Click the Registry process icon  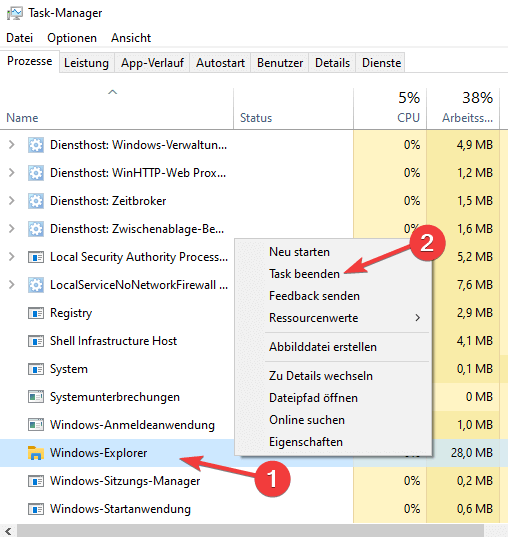click(36, 313)
